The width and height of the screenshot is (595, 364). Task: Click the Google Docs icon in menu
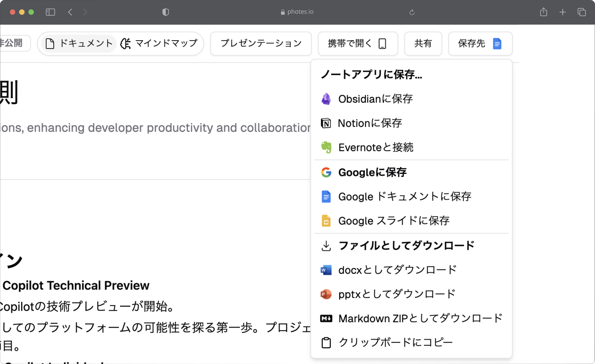[326, 197]
